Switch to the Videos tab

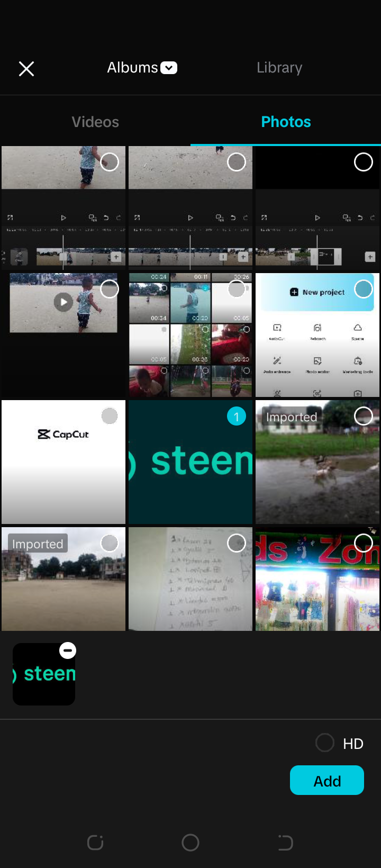point(95,122)
